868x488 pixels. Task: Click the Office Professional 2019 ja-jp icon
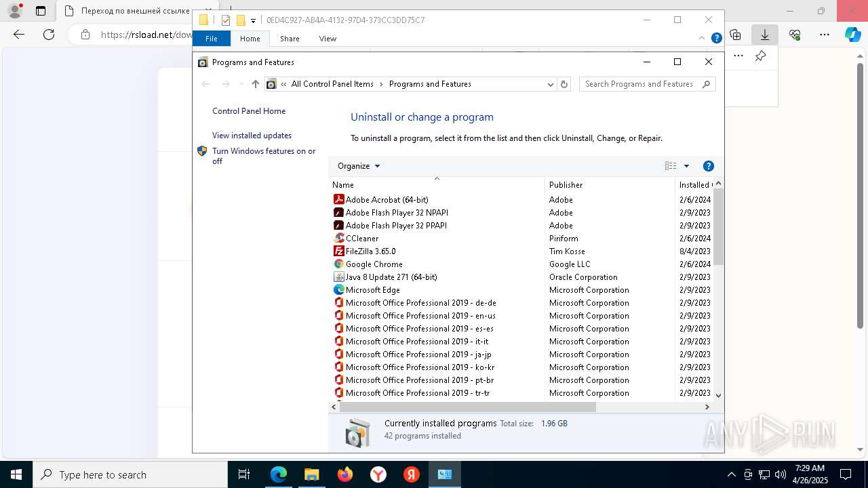(339, 354)
